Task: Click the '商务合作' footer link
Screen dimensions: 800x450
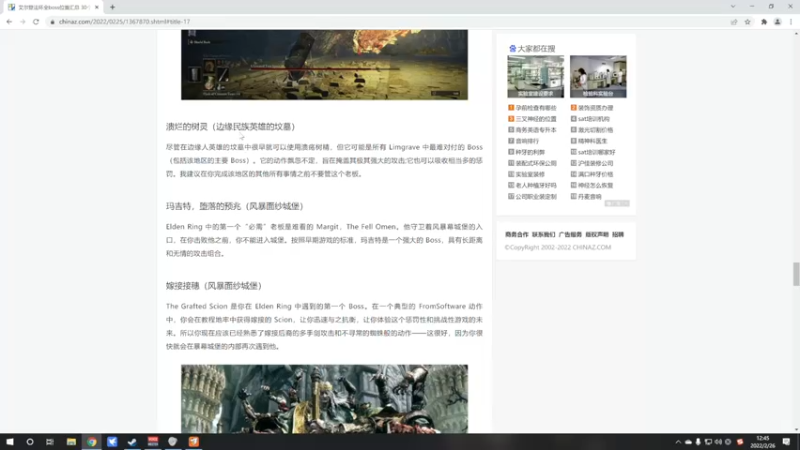Action: click(x=517, y=235)
